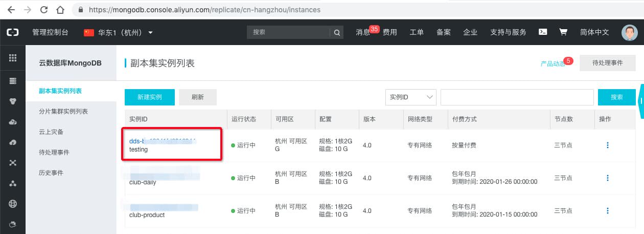Click the magnifier search icon in header
Screen dimensions: 644x234
(337, 32)
